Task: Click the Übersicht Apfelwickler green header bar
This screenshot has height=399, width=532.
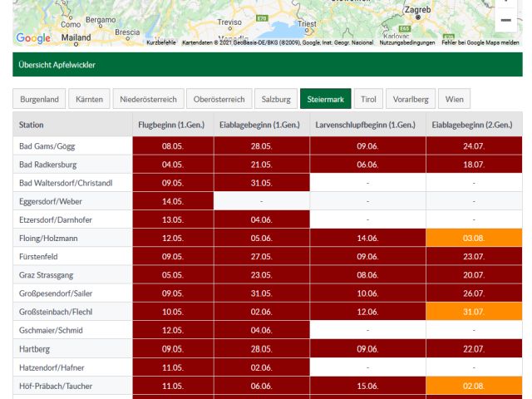Action: point(267,65)
